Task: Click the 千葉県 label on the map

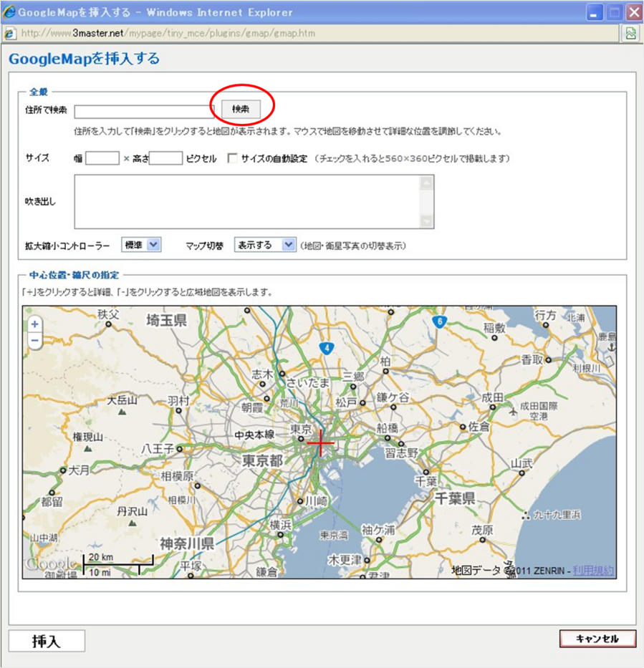Action: [x=455, y=497]
